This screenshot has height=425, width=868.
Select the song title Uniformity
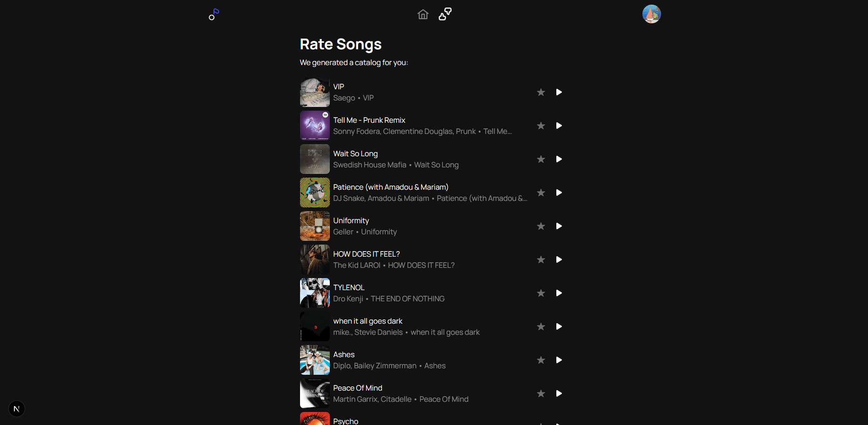351,220
